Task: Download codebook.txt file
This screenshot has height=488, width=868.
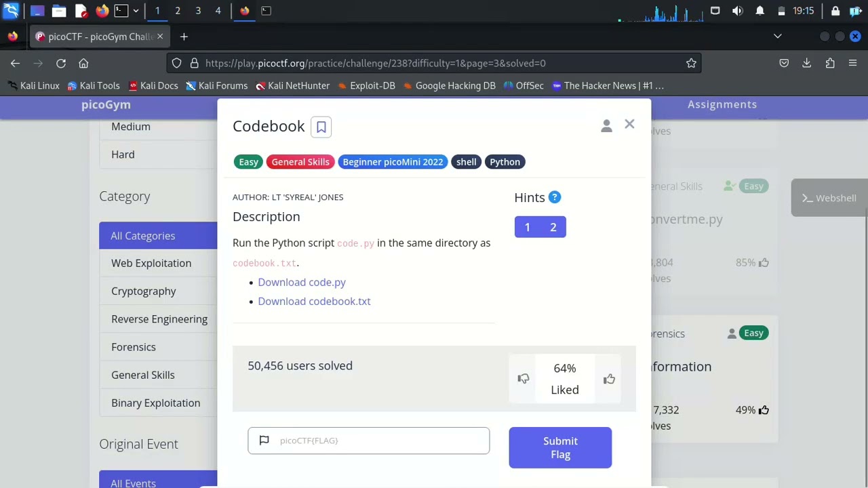Action: [314, 301]
